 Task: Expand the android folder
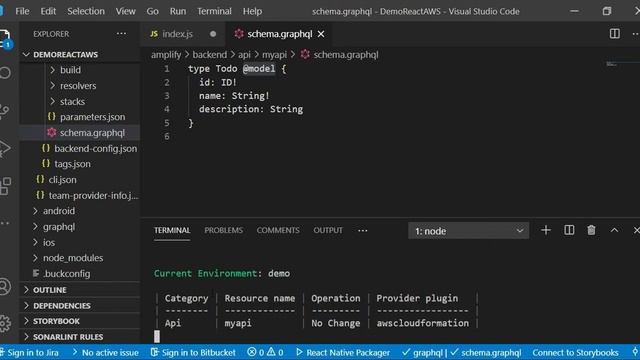coord(80,211)
